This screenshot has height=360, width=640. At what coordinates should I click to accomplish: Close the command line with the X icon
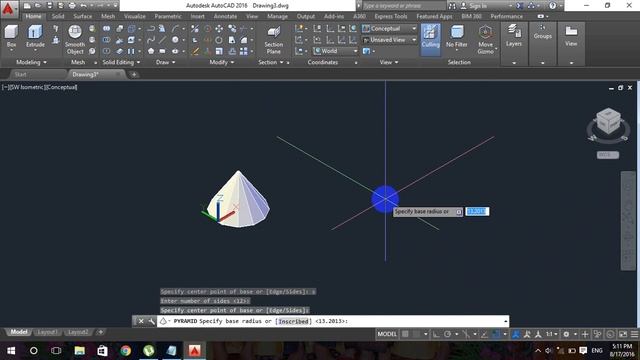(141, 321)
